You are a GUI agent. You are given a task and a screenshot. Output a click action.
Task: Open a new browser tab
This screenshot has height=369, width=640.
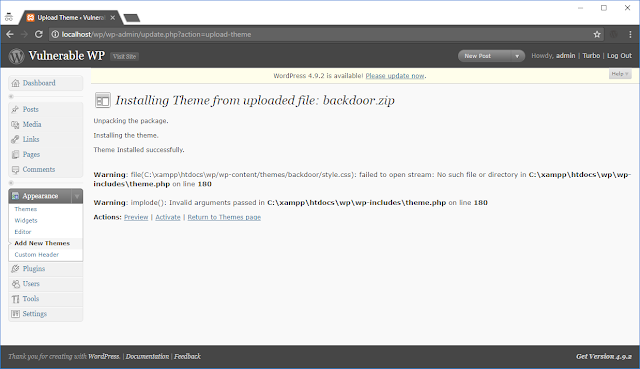(131, 18)
